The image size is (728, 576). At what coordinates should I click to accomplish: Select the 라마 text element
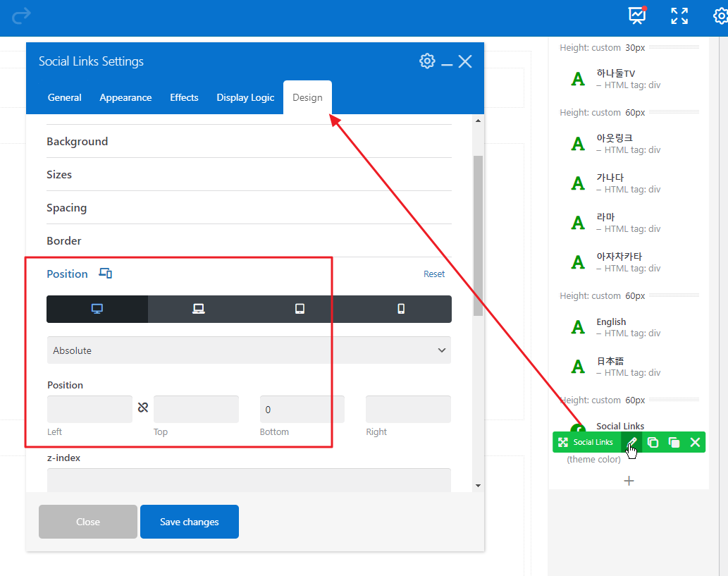click(x=605, y=217)
